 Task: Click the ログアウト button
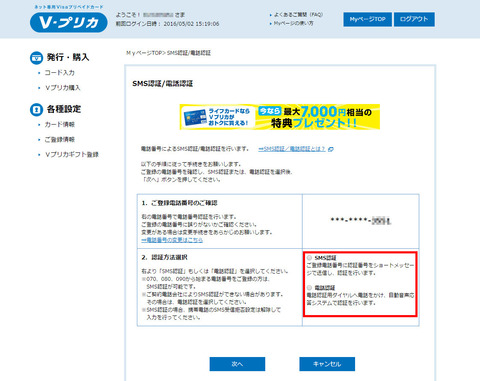point(414,19)
